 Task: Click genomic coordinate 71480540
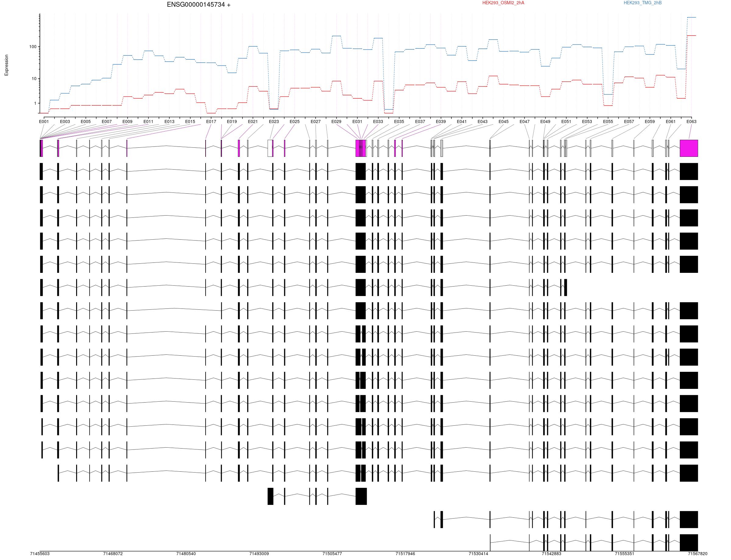[x=186, y=554]
